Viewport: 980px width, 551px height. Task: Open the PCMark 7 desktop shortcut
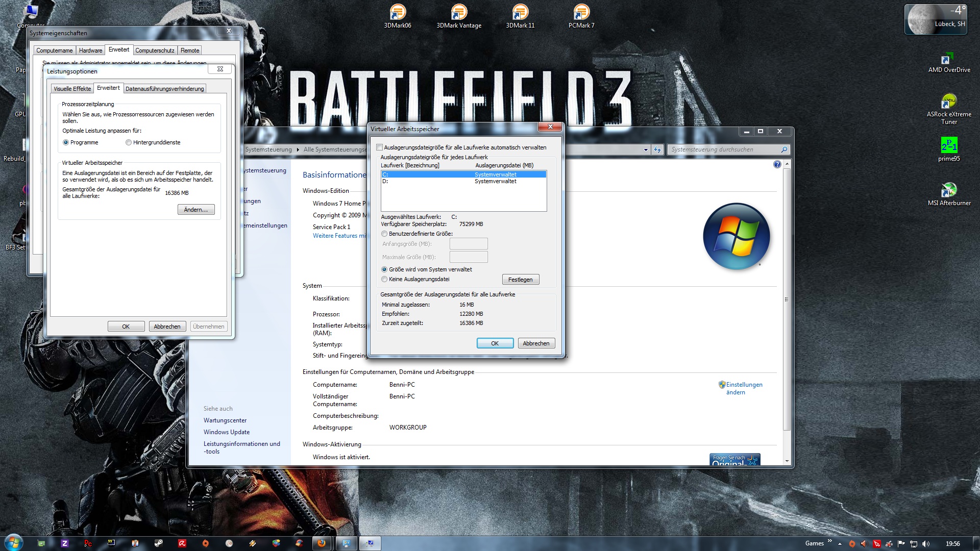point(581,16)
